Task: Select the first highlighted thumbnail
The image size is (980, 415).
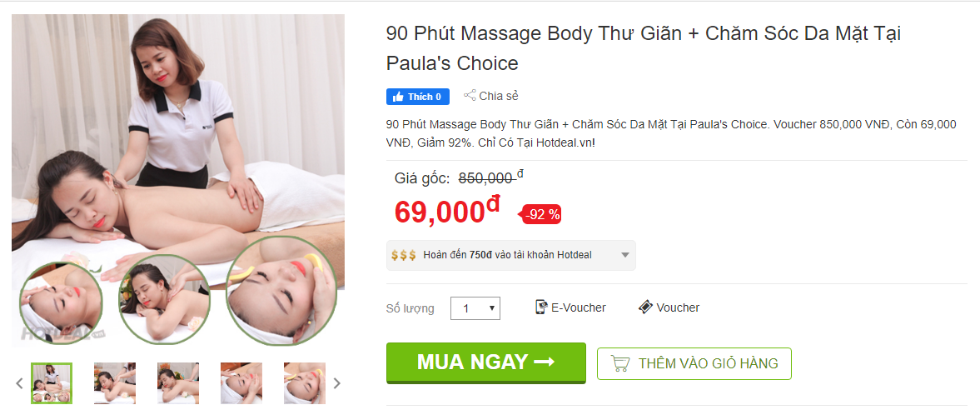Action: [52, 383]
